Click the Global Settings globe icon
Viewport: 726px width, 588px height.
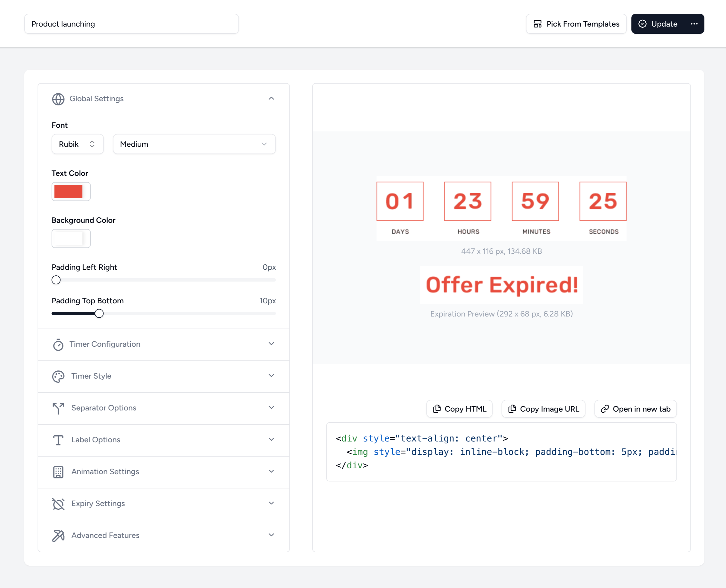point(58,99)
